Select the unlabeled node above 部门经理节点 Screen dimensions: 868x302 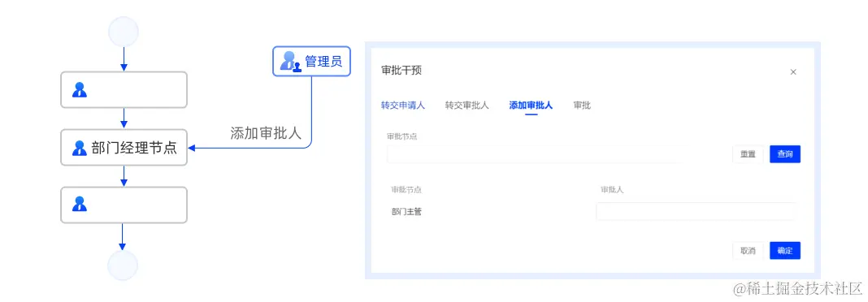click(x=124, y=89)
